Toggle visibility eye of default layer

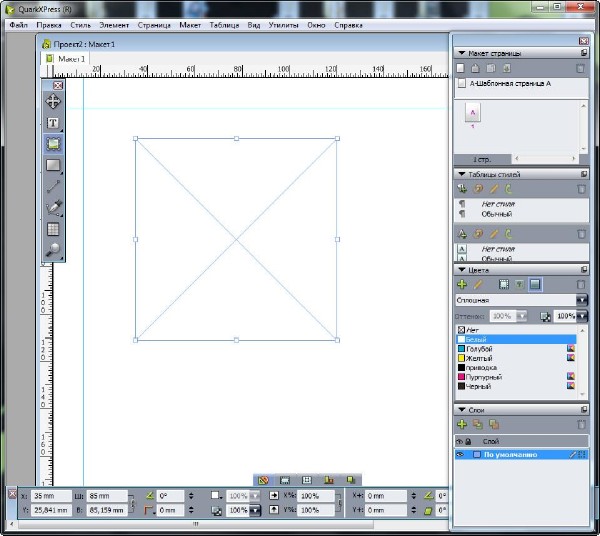pos(460,454)
